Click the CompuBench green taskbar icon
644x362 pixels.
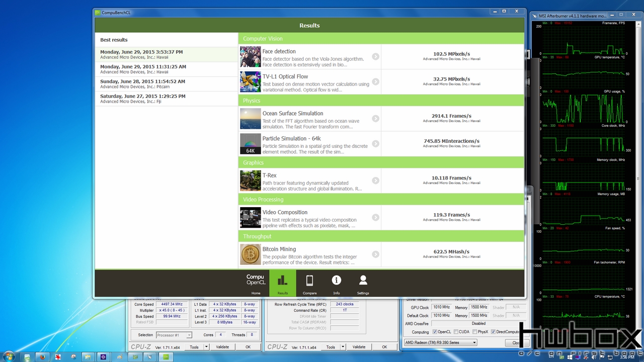tap(166, 357)
